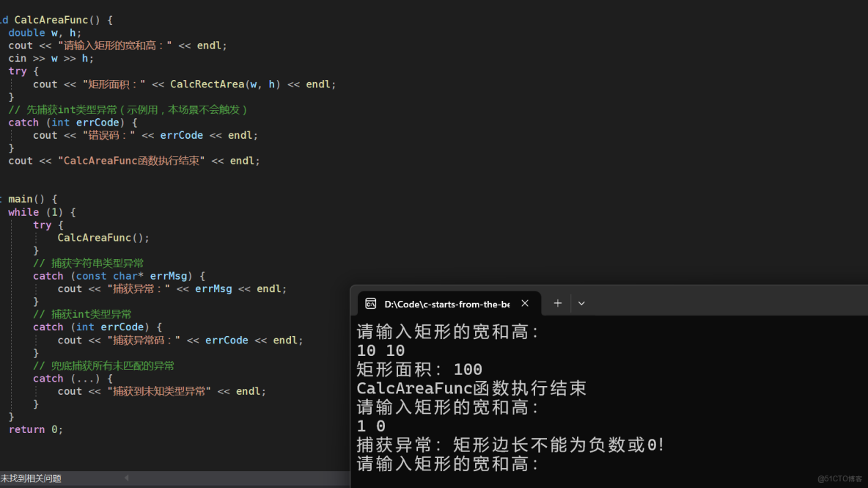Image resolution: width=868 pixels, height=488 pixels.
Task: Click the cin >> w >> h; line
Action: [x=48, y=58]
